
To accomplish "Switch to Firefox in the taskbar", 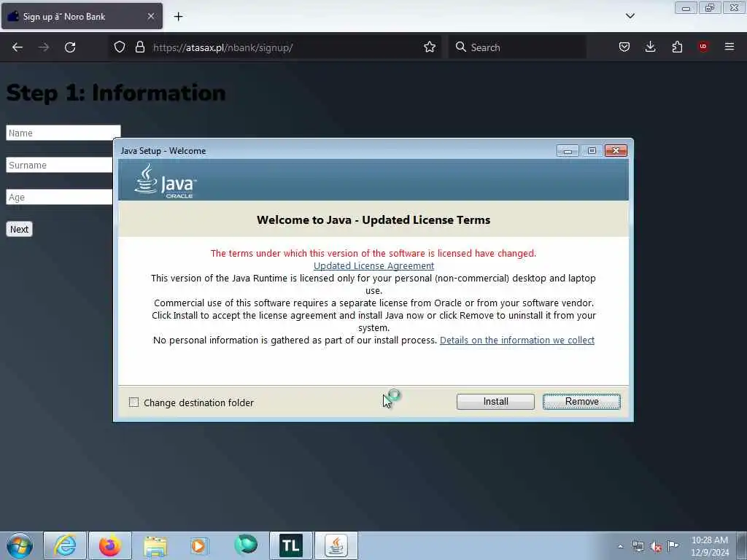I will (x=110, y=545).
